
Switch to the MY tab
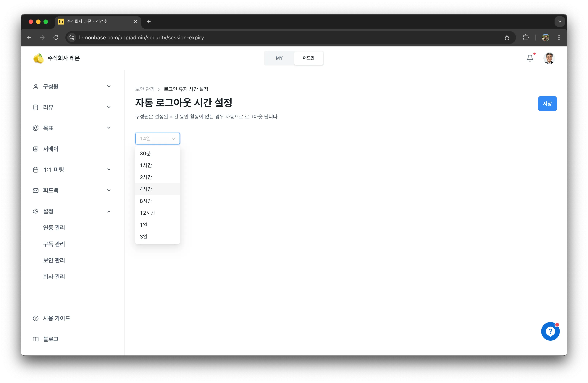[x=279, y=58]
